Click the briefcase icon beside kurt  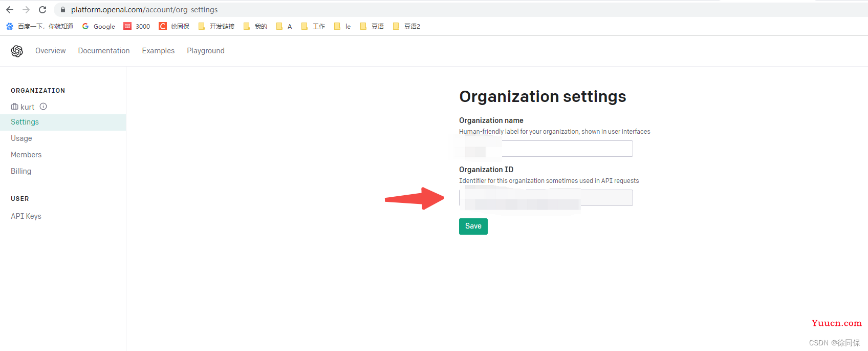(14, 107)
